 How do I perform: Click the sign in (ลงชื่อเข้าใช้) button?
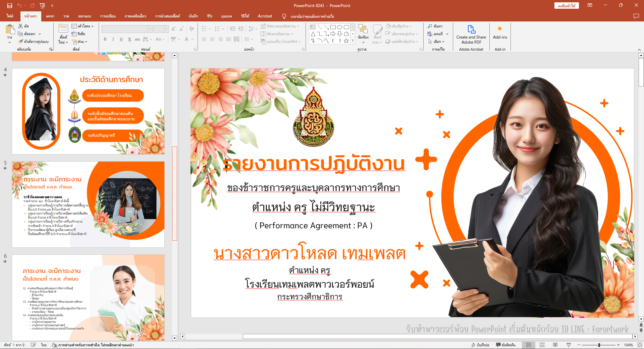[567, 6]
